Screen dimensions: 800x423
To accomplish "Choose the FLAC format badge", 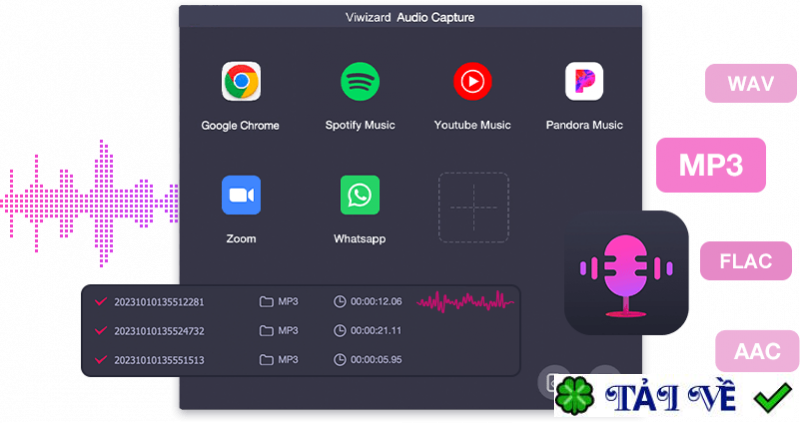I will coord(745,261).
